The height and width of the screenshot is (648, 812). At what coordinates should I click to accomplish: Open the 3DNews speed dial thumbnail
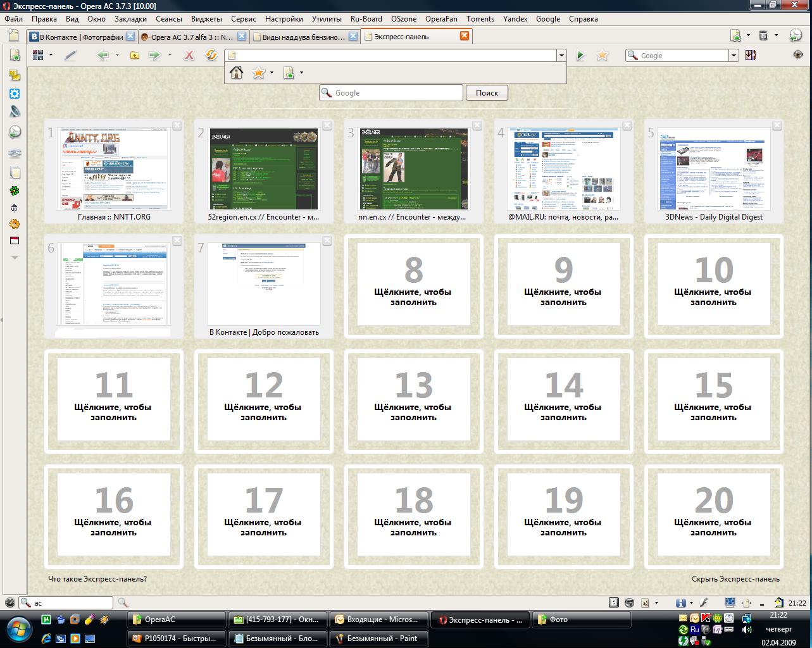pos(713,169)
